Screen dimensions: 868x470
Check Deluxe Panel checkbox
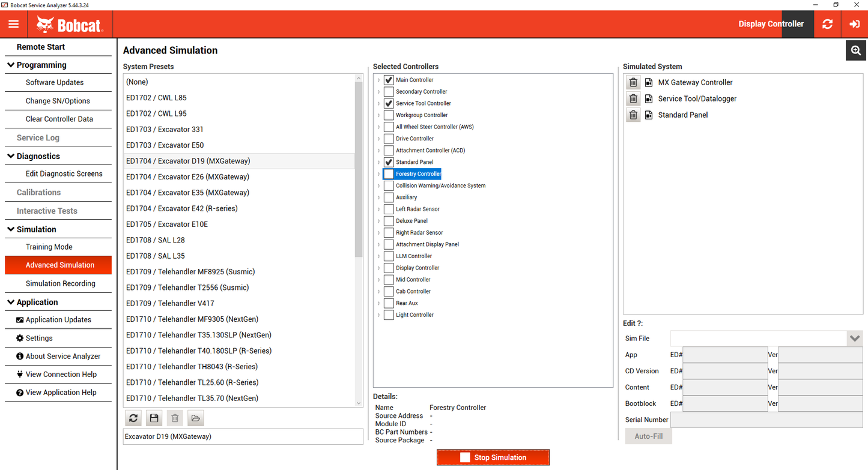(389, 221)
